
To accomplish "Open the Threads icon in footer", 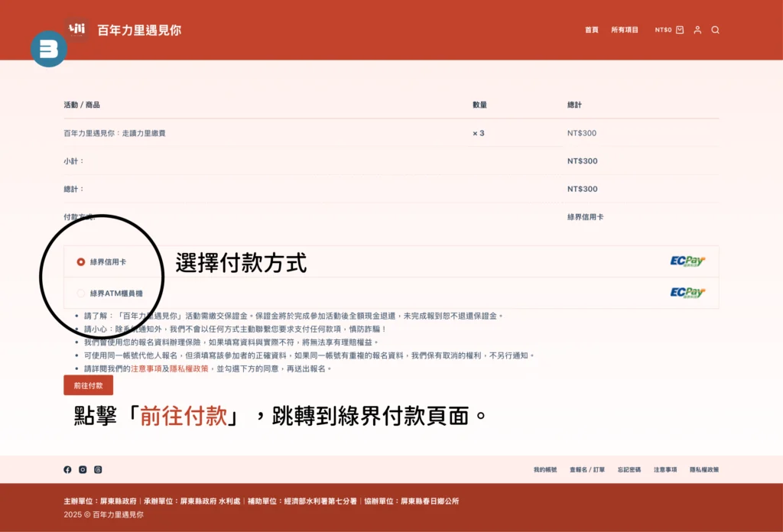I will click(98, 469).
